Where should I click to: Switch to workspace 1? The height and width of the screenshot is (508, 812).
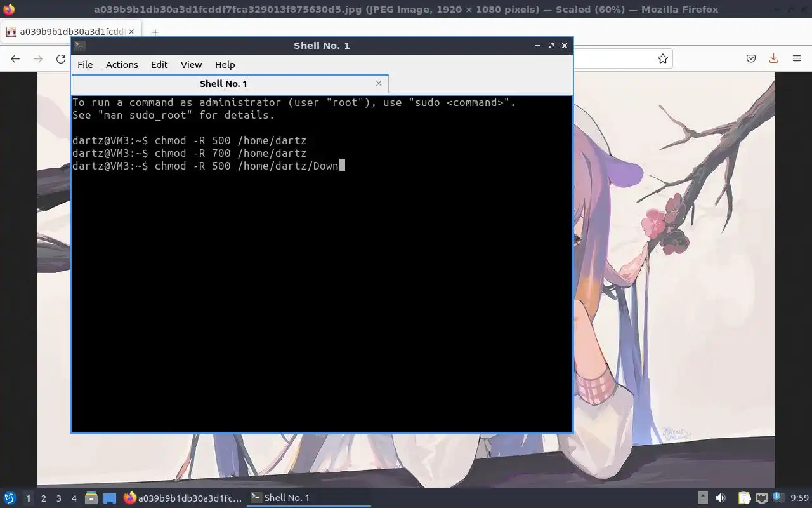pos(28,498)
